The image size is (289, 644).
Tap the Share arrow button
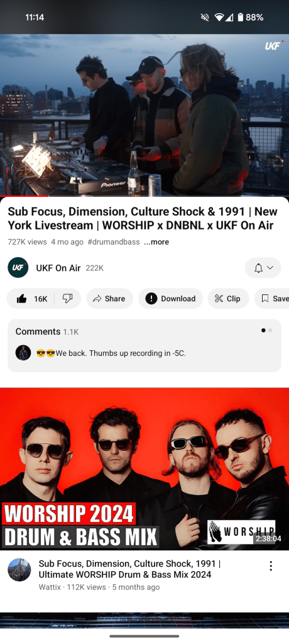click(x=109, y=299)
